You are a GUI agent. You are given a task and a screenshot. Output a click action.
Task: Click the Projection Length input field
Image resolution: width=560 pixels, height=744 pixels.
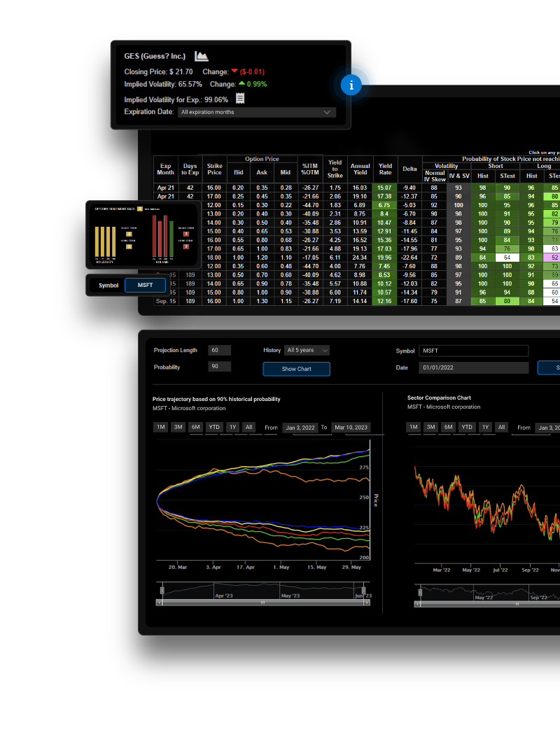click(x=219, y=350)
